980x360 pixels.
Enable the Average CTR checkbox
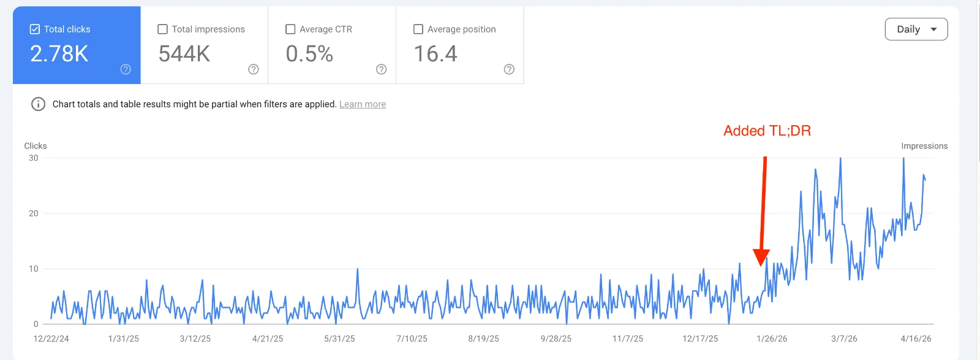(290, 29)
